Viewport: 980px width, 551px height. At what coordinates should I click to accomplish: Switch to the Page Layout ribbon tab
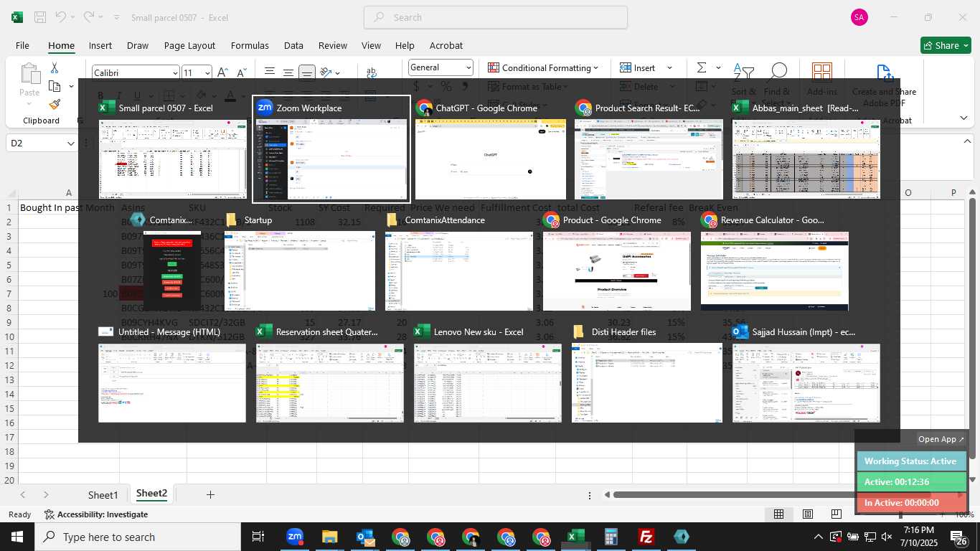(189, 45)
